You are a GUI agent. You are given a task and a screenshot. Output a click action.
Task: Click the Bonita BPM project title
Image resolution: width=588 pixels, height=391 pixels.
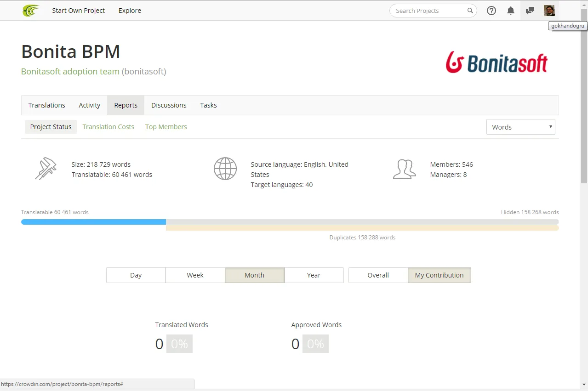pos(71,51)
